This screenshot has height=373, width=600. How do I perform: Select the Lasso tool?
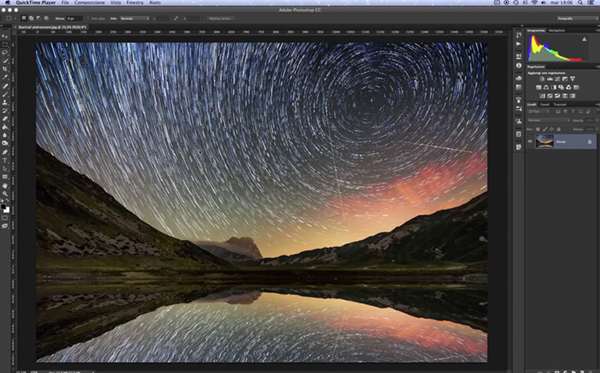pyautogui.click(x=5, y=53)
